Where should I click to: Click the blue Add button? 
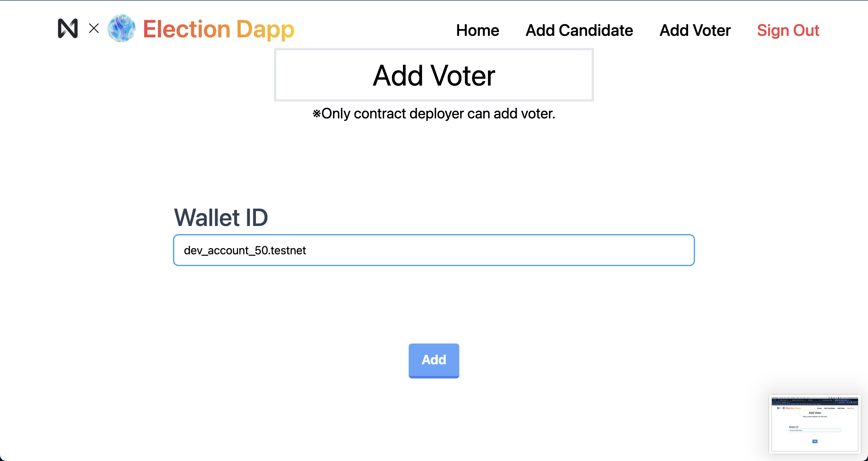pos(434,361)
